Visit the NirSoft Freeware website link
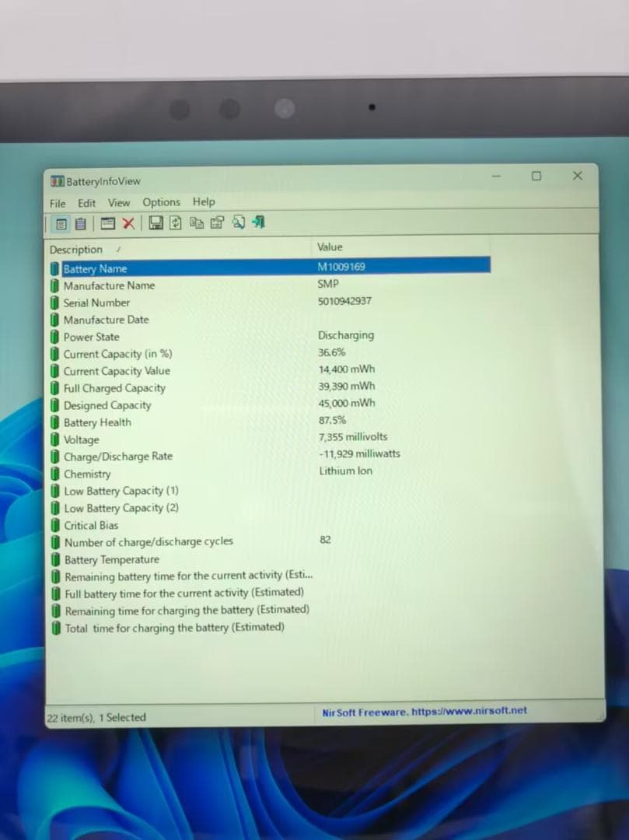The image size is (629, 840). click(425, 711)
